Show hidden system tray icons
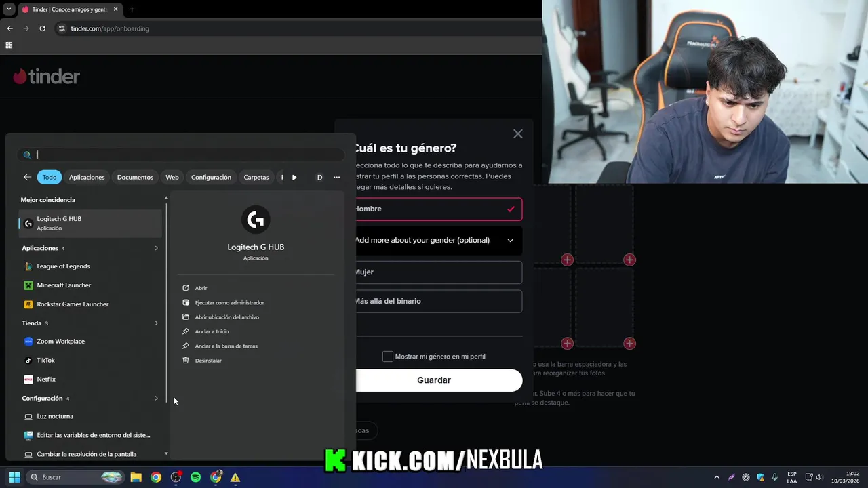 tap(717, 477)
